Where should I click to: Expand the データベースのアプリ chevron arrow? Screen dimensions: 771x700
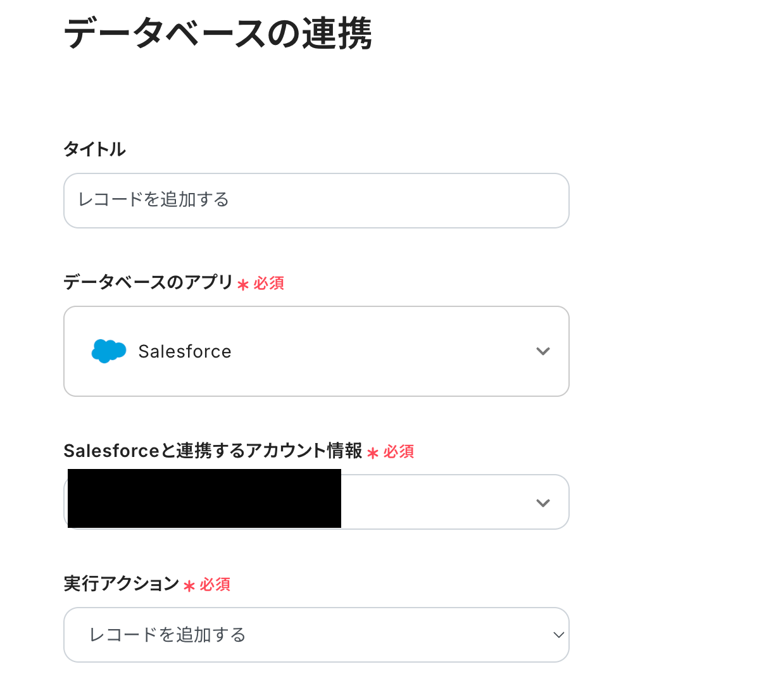542,351
